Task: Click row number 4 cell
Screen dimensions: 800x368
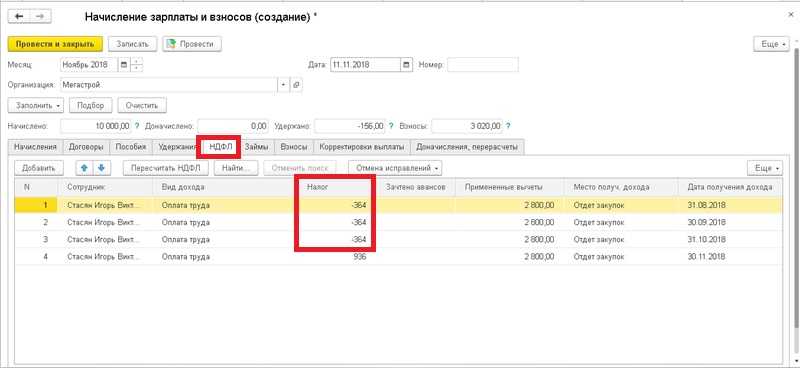Action: tap(36, 257)
